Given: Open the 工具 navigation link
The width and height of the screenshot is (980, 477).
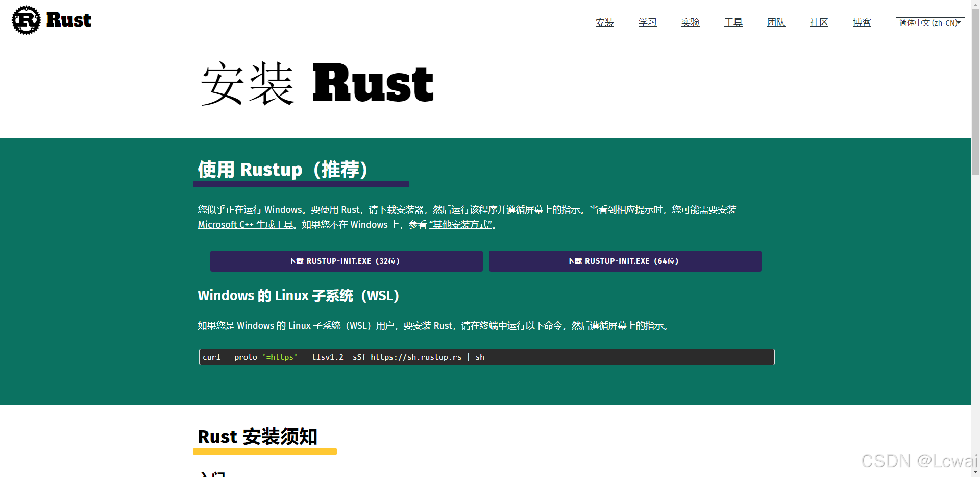Looking at the screenshot, I should click(733, 22).
